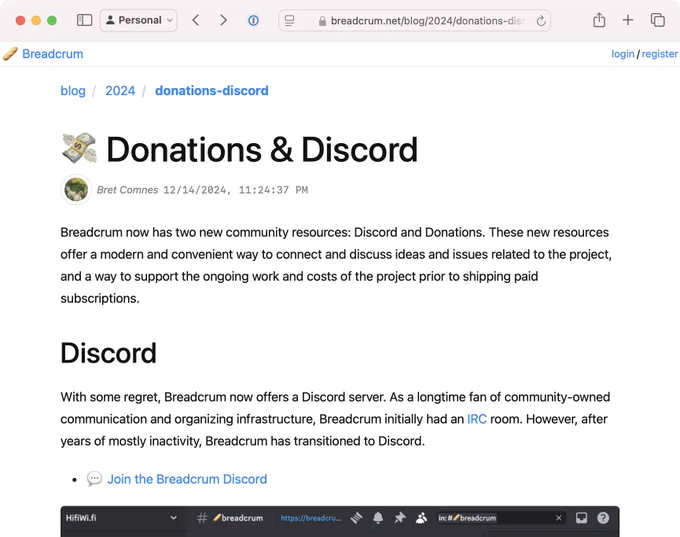Image resolution: width=680 pixels, height=537 pixels.
Task: Click the Donations & Discord page title
Action: (262, 149)
